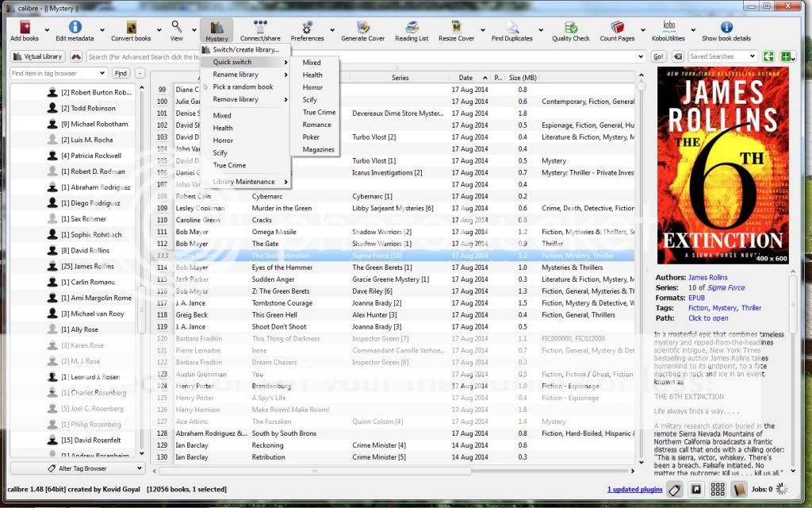Click the book description vertical scrollbar
Image resolution: width=812 pixels, height=508 pixels.
pyautogui.click(x=793, y=304)
